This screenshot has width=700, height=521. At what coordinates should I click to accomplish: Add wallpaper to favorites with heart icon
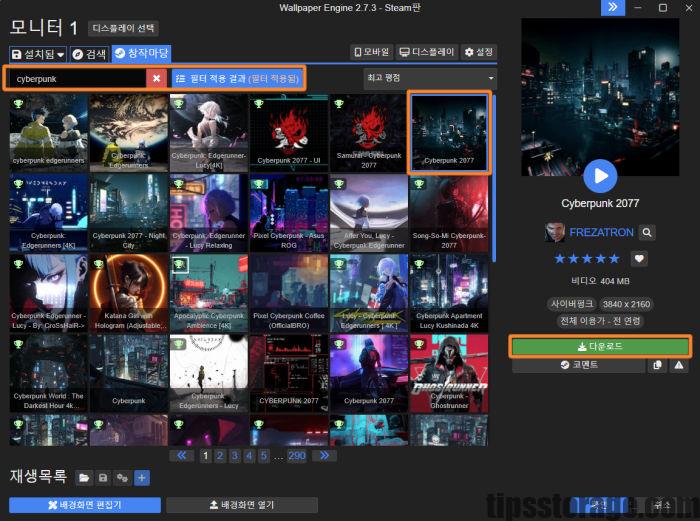click(x=639, y=258)
